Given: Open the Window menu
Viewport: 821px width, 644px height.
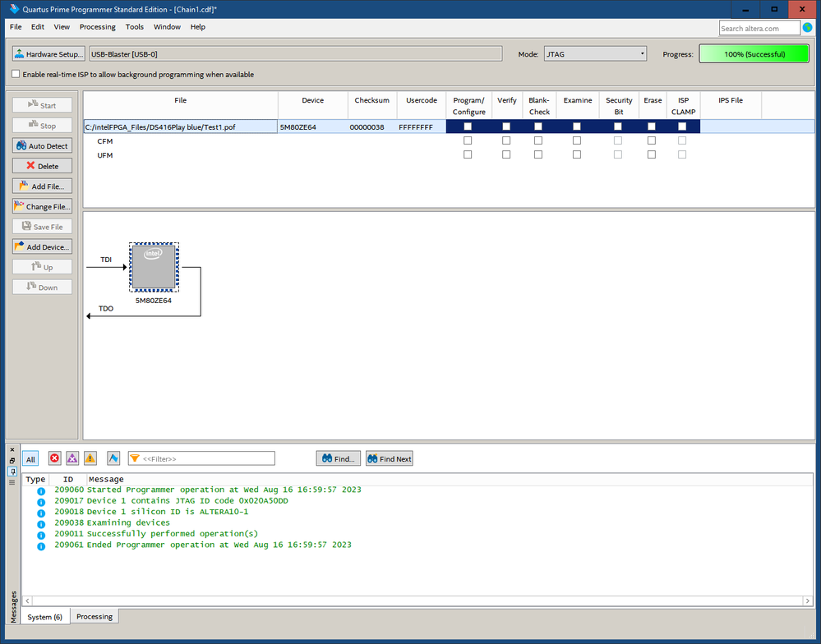Looking at the screenshot, I should click(x=167, y=26).
